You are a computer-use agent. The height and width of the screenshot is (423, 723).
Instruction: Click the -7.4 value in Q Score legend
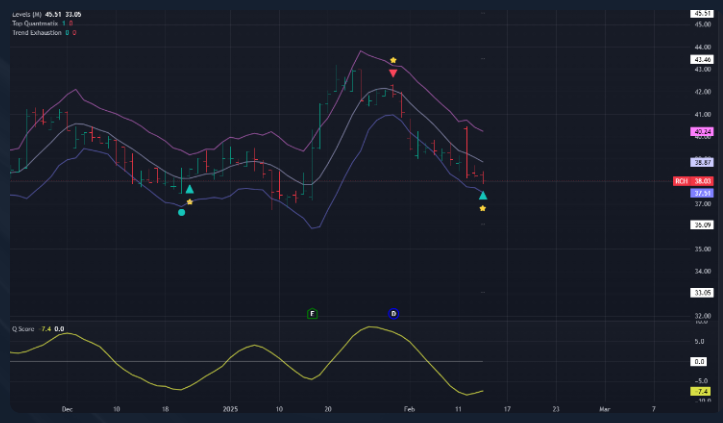[46, 329]
